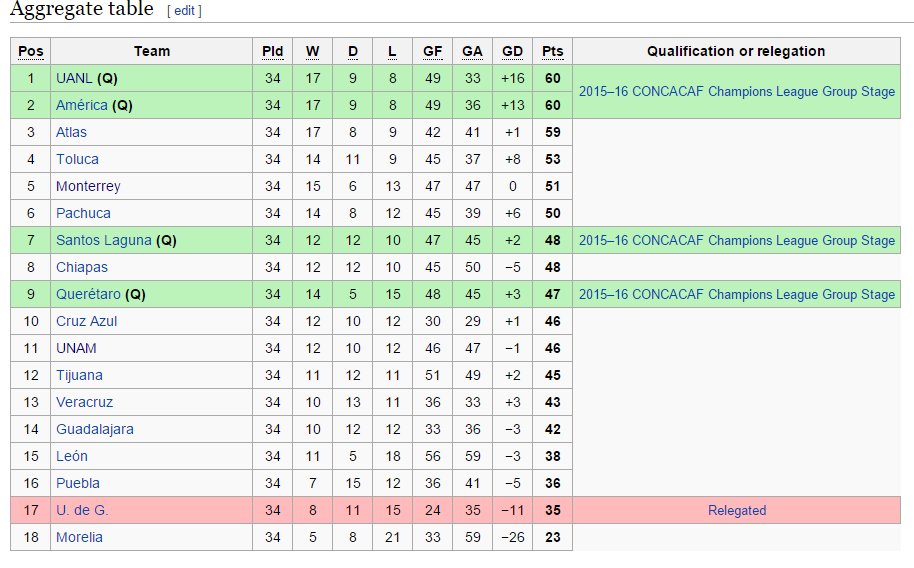Open the Morelia team link
This screenshot has height=568, width=914.
79,537
